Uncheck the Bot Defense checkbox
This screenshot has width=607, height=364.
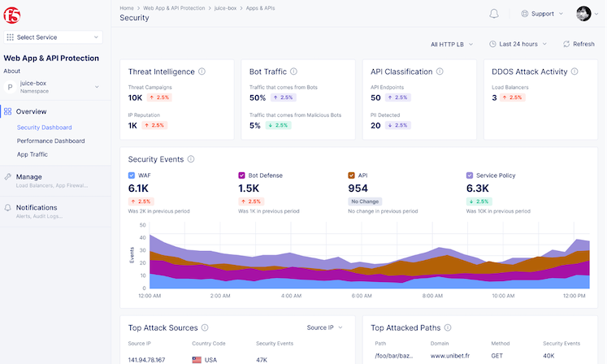(242, 175)
